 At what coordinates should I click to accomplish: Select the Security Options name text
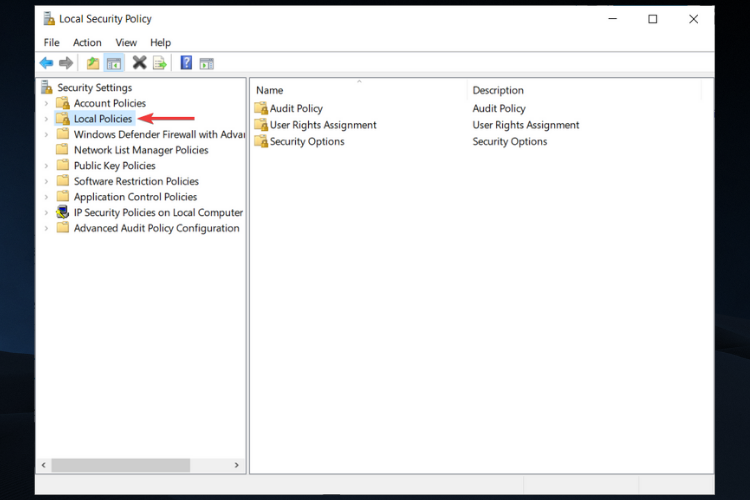coord(307,142)
